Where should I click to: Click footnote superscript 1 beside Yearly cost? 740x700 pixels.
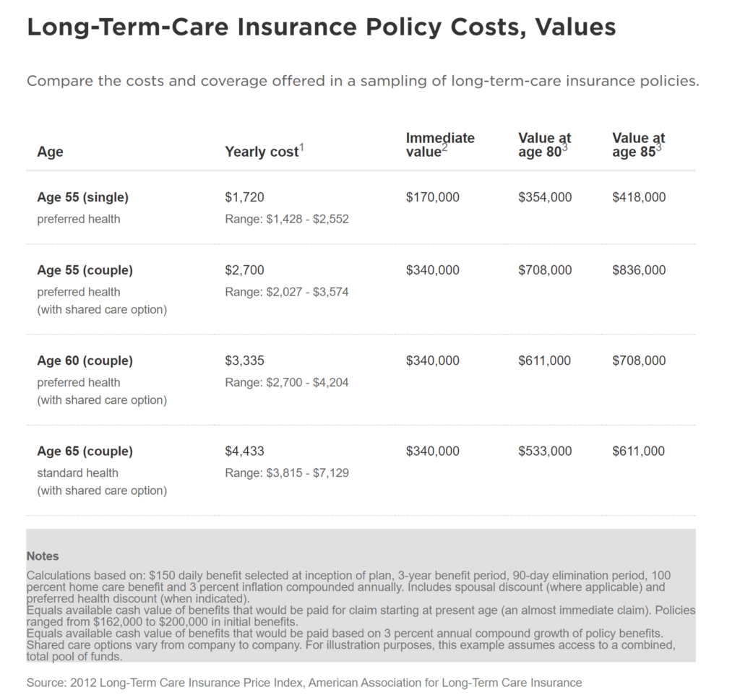click(x=302, y=147)
